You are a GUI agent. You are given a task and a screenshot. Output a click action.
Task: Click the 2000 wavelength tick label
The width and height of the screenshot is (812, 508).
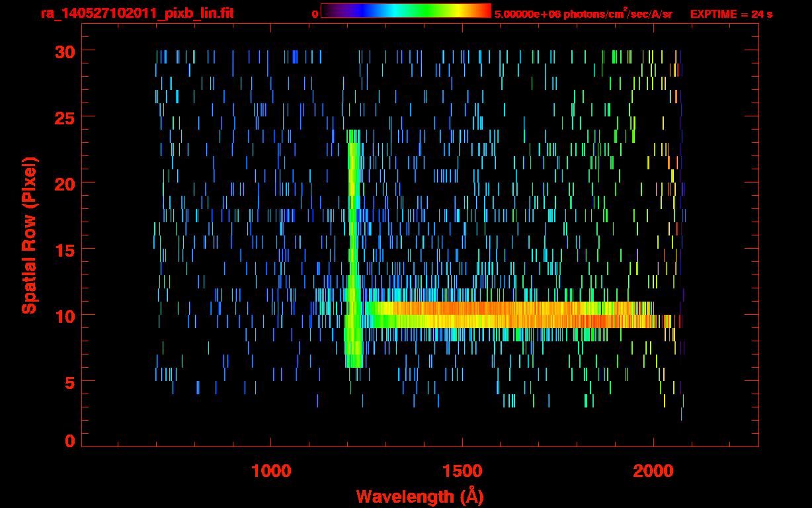(653, 471)
